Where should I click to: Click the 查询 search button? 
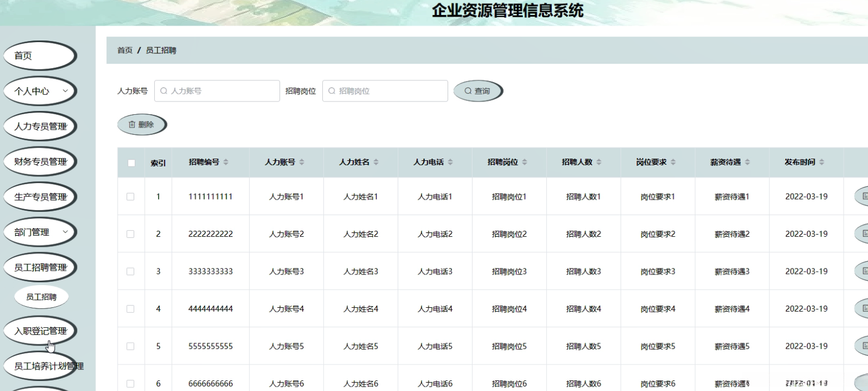(x=478, y=91)
